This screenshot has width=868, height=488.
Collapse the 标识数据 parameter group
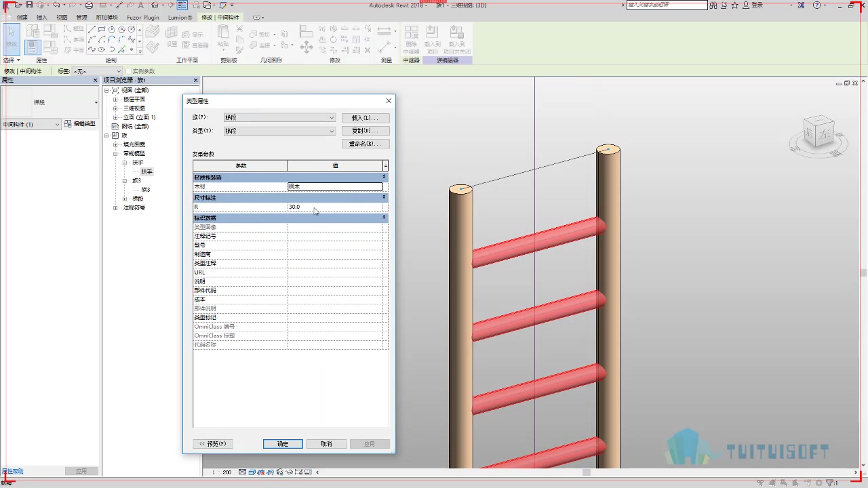(x=384, y=218)
